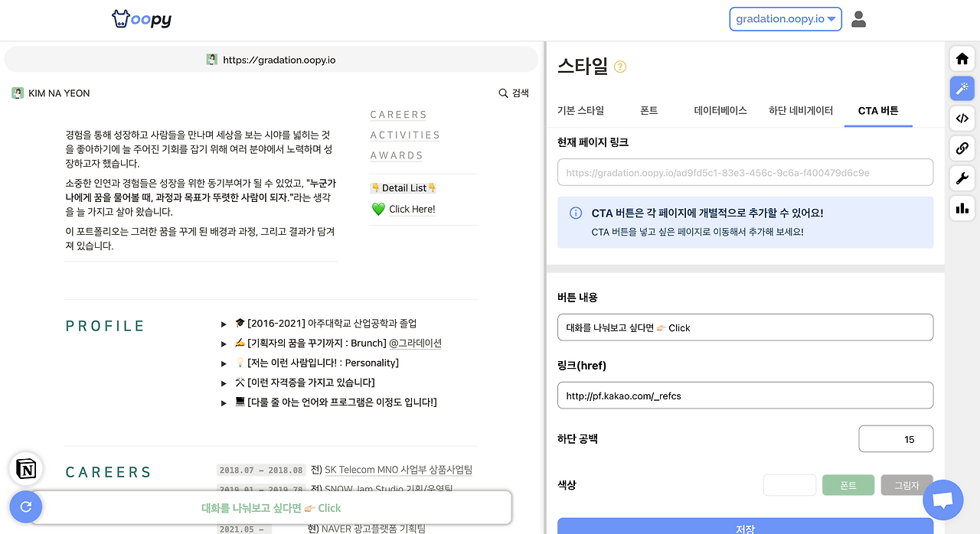
Task: Click the 검색 search icon in the preview
Action: point(502,93)
